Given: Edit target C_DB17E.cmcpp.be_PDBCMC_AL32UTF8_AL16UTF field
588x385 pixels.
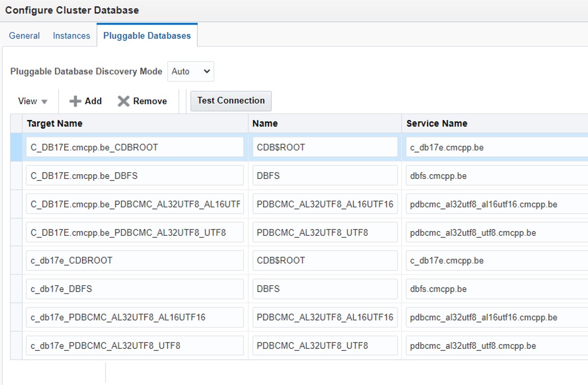Looking at the screenshot, I should (135, 204).
